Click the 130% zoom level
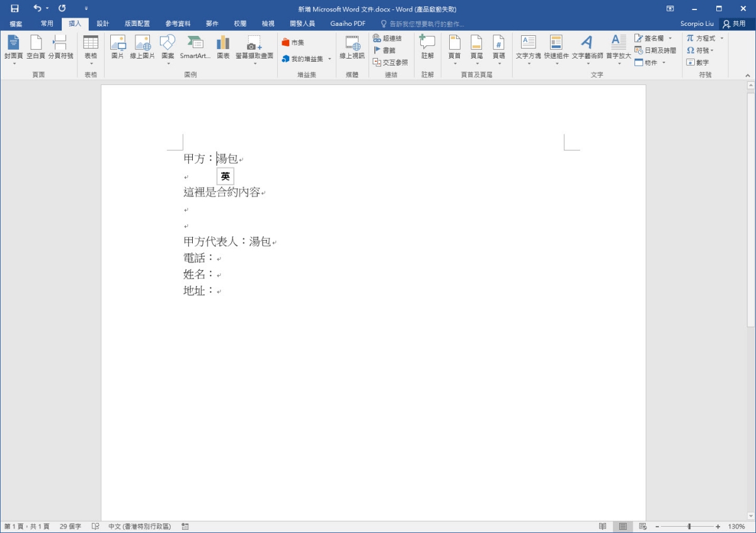Viewport: 756px width, 533px height. pos(736,526)
